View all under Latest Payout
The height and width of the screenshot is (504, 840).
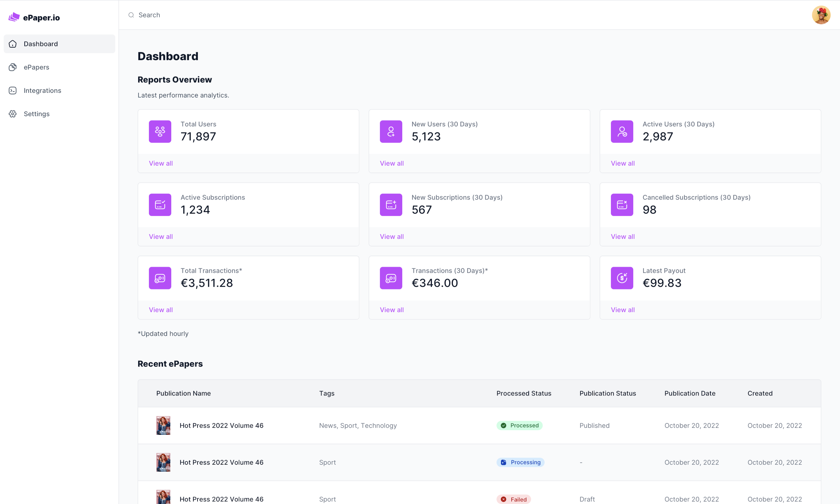click(622, 310)
